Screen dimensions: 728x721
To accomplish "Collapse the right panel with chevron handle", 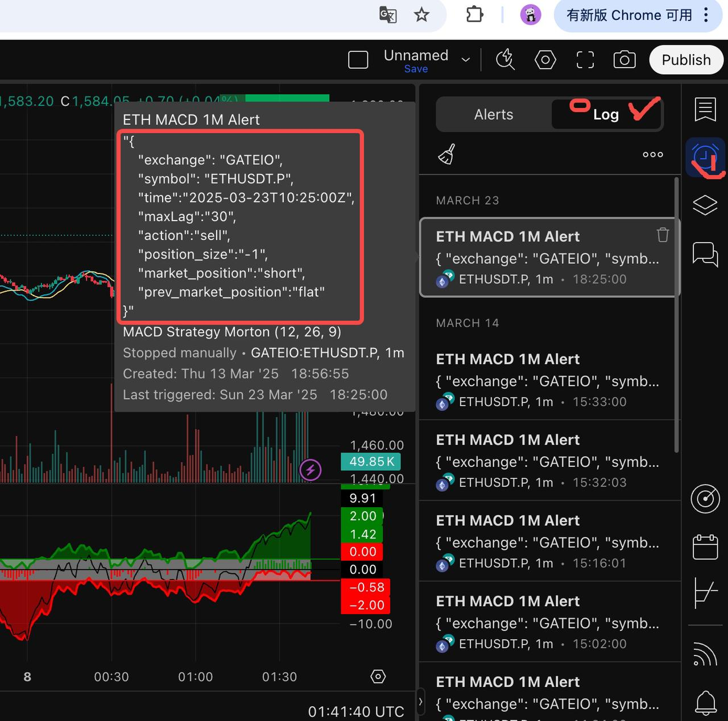I will click(420, 702).
